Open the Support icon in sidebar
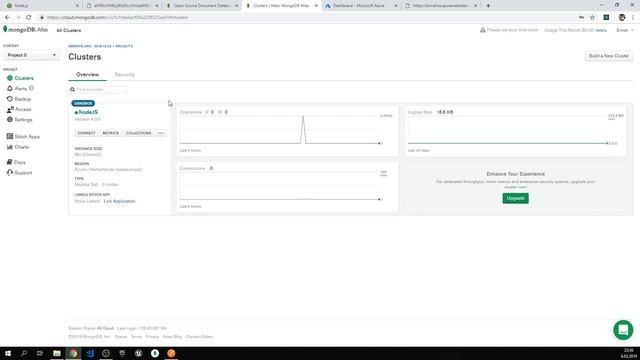640x360 pixels. pos(10,173)
